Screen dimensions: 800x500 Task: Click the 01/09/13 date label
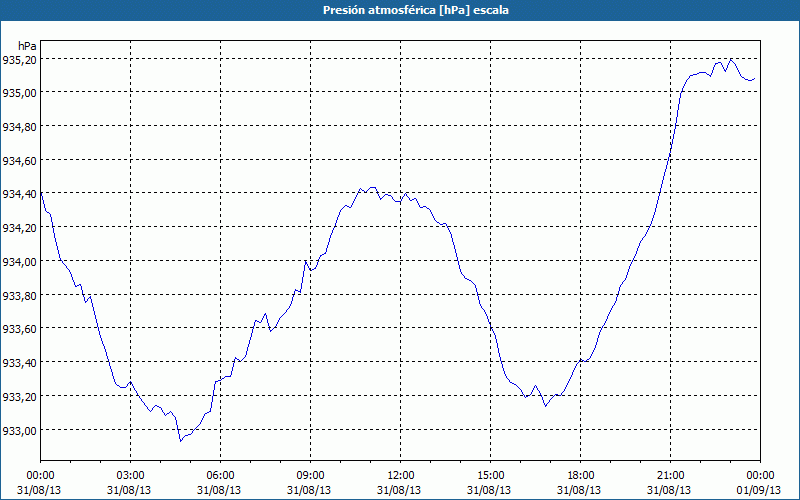point(759,490)
